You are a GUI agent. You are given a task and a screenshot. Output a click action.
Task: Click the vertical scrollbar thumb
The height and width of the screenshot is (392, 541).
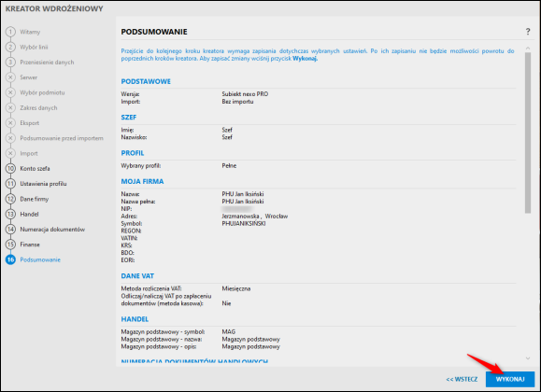pos(528,133)
